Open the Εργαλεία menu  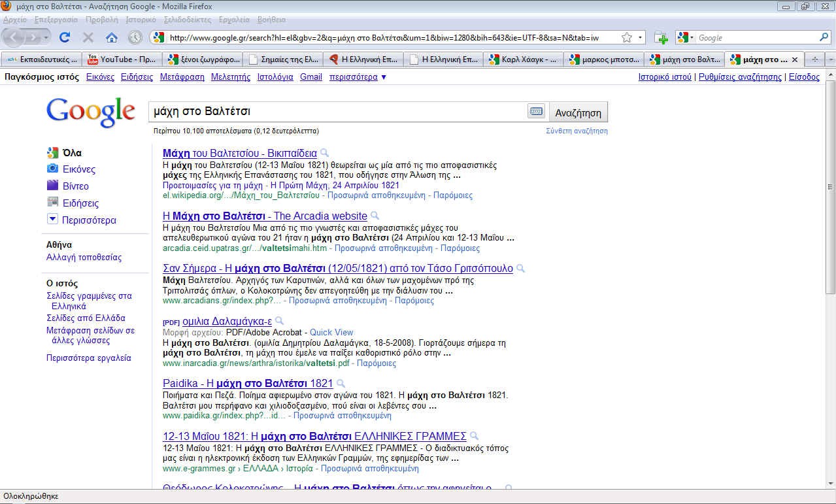click(235, 20)
